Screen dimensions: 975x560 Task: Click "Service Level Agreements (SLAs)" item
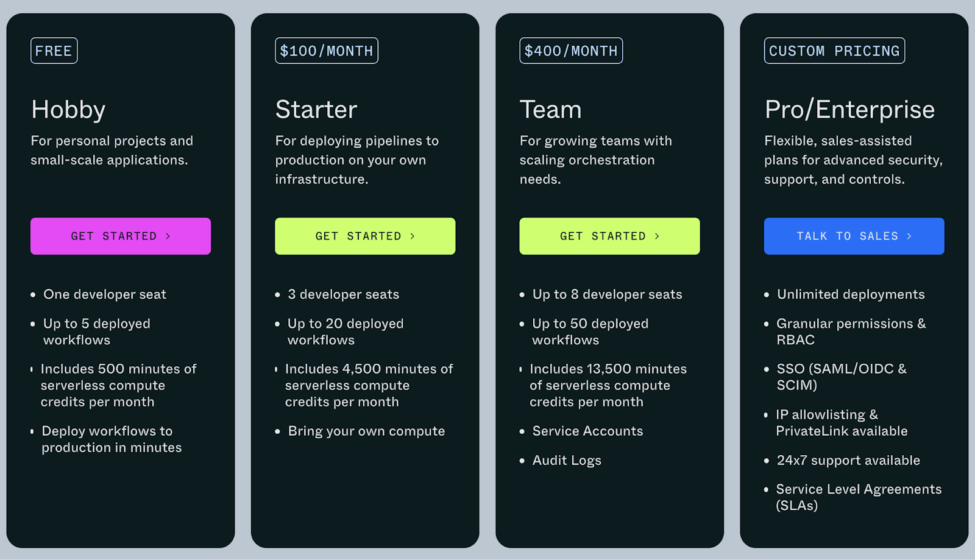tap(858, 497)
